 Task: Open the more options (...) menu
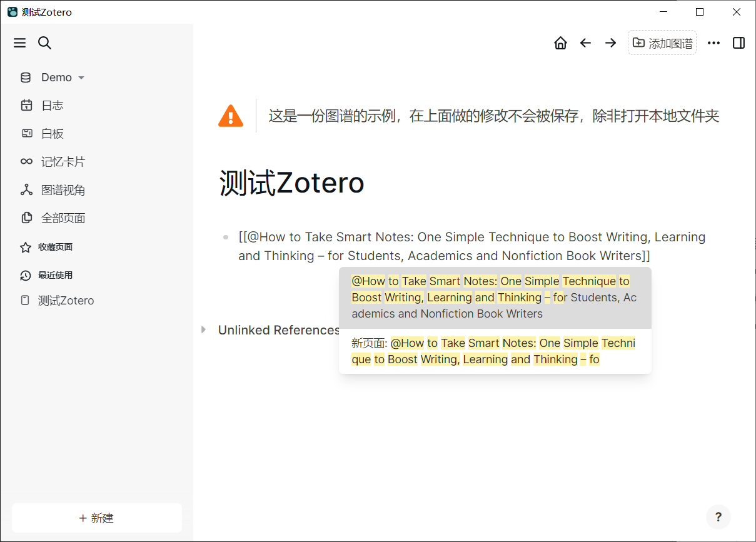713,43
